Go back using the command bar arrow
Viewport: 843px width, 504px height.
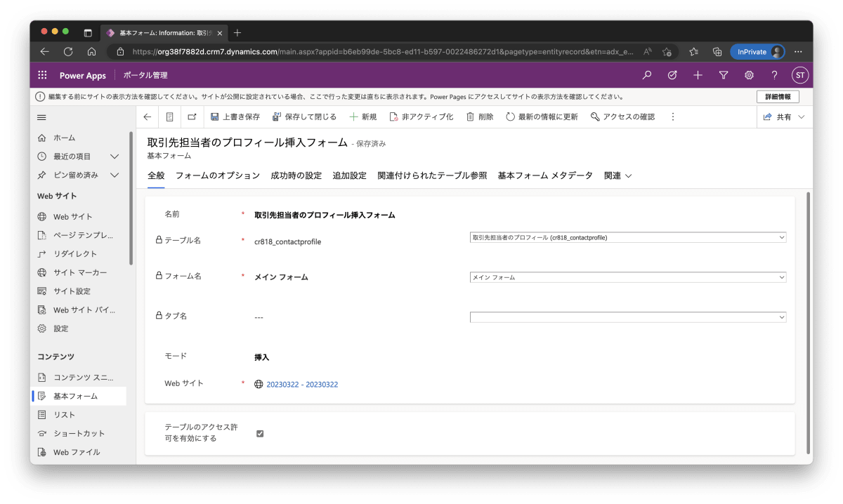pyautogui.click(x=147, y=117)
